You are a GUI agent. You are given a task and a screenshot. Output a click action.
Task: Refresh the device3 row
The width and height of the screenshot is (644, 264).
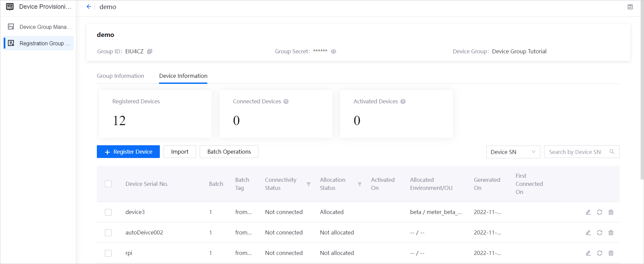click(x=599, y=212)
